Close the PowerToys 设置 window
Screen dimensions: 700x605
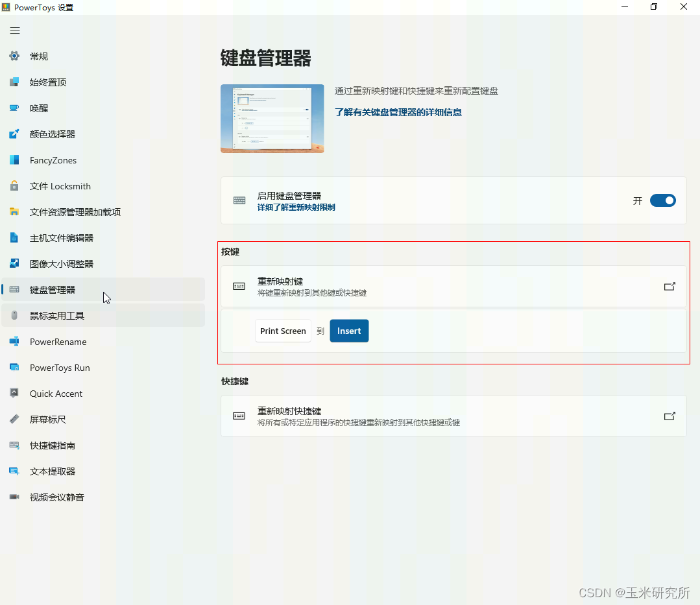point(684,6)
